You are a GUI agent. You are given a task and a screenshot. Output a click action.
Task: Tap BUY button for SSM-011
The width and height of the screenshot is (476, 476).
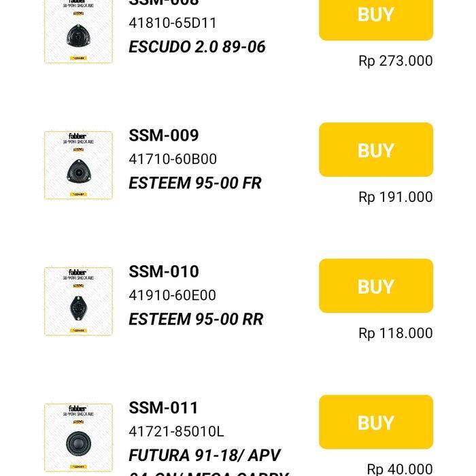click(376, 422)
